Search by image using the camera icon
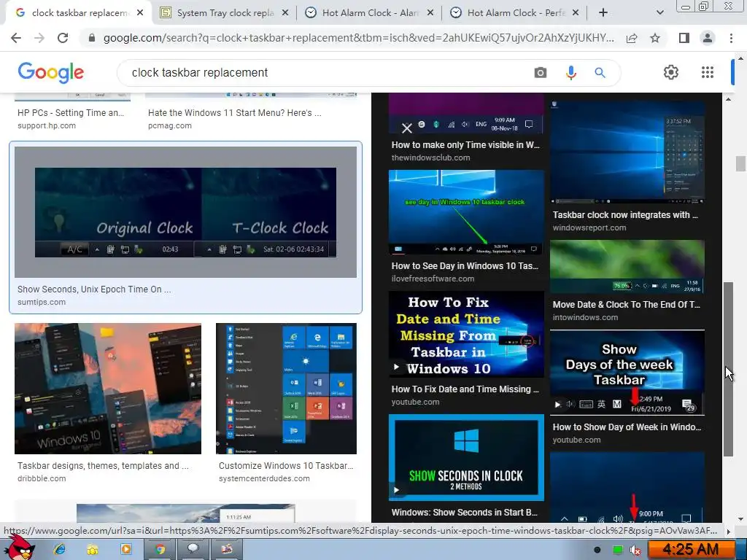Image resolution: width=747 pixels, height=560 pixels. coord(541,73)
